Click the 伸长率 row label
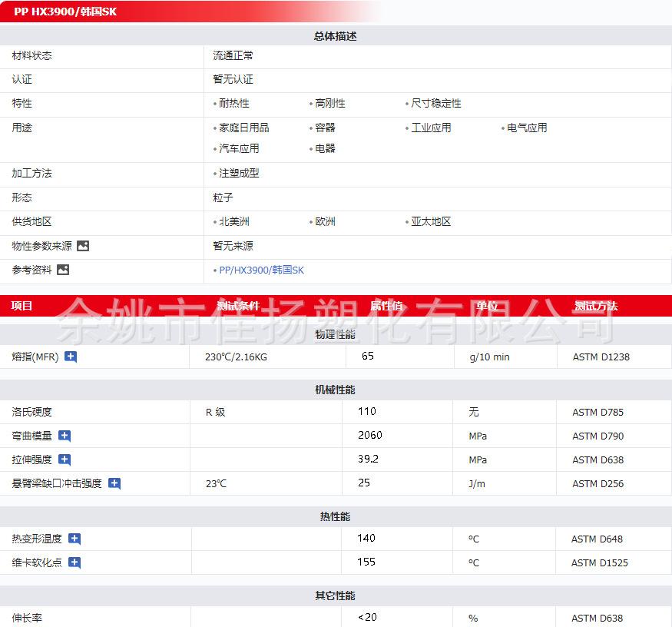The image size is (672, 627). [27, 618]
